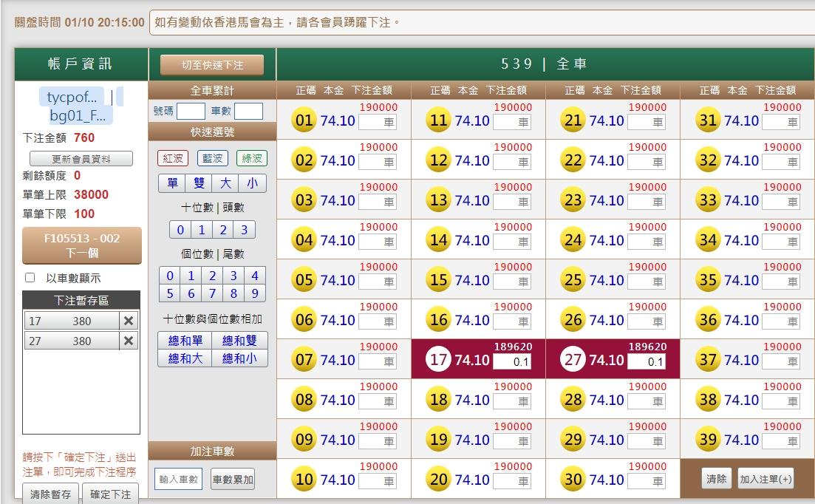Click the 539 | 全車 header
This screenshot has height=504, width=815.
click(545, 64)
